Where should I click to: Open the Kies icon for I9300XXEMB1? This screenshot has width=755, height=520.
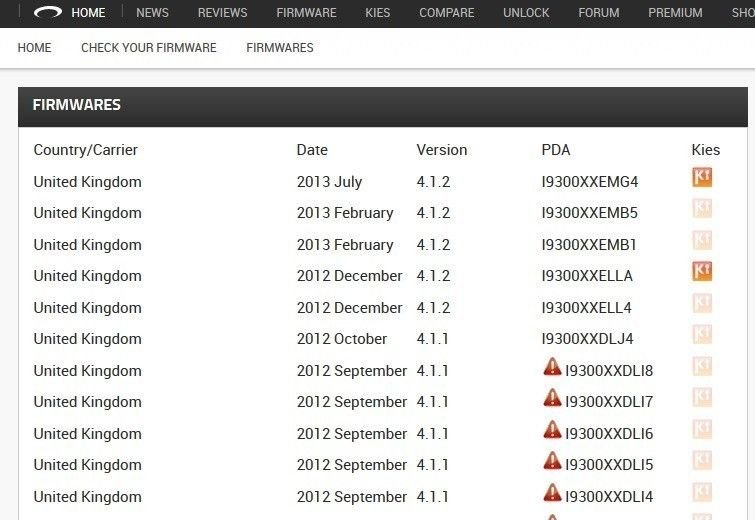pos(702,240)
